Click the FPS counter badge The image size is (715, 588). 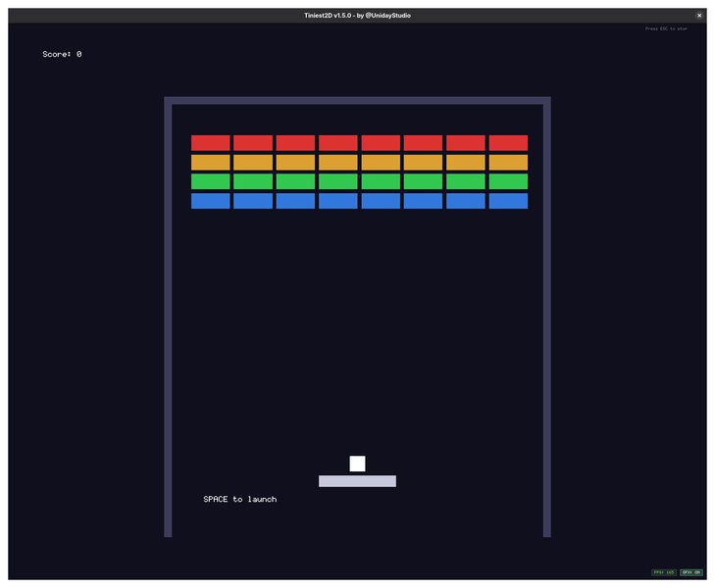tap(663, 572)
